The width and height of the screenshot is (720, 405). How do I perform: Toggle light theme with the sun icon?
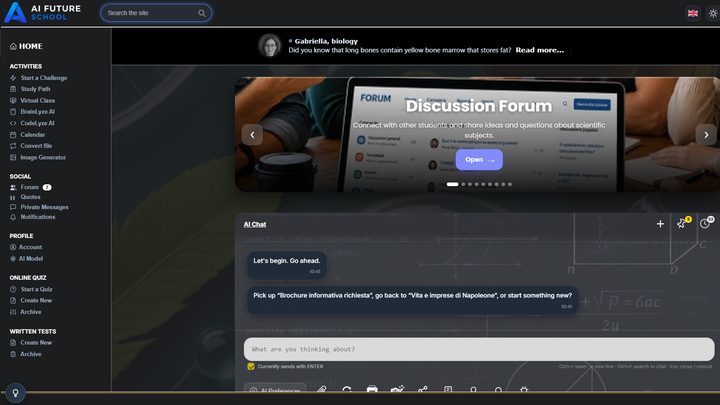(712, 13)
